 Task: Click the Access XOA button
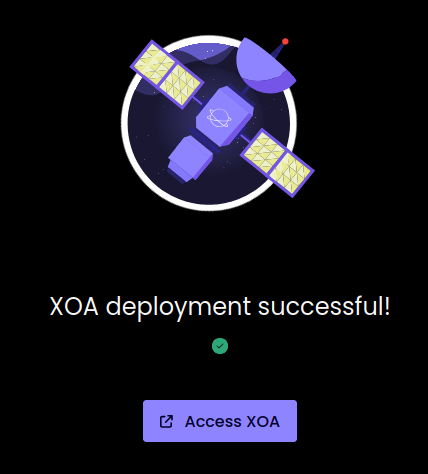click(x=220, y=421)
